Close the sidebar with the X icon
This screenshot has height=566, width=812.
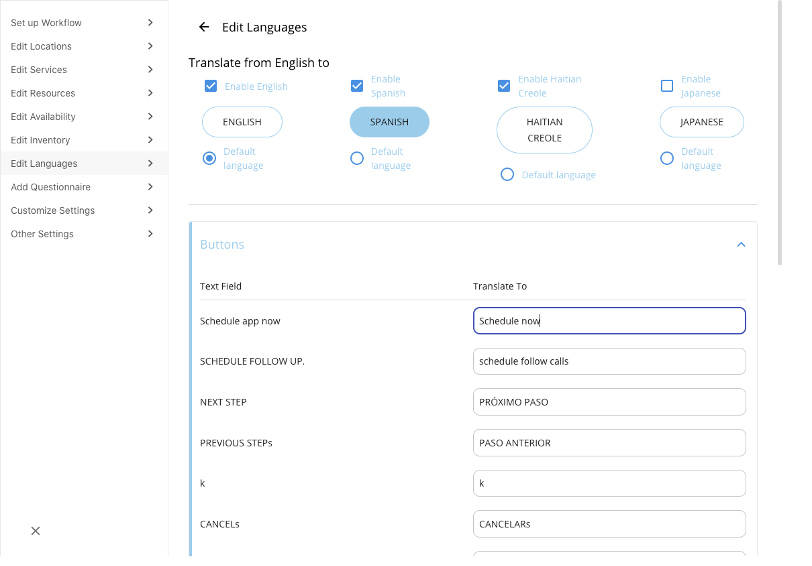tap(35, 531)
